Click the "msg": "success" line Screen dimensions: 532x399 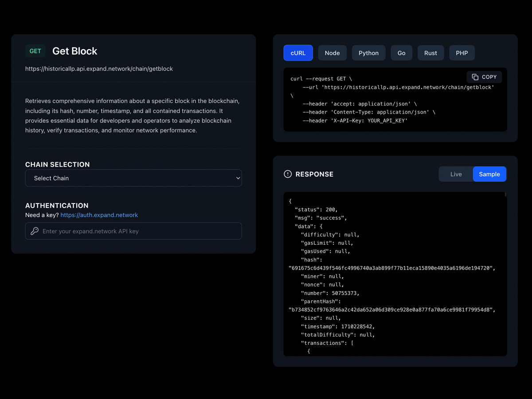point(321,218)
